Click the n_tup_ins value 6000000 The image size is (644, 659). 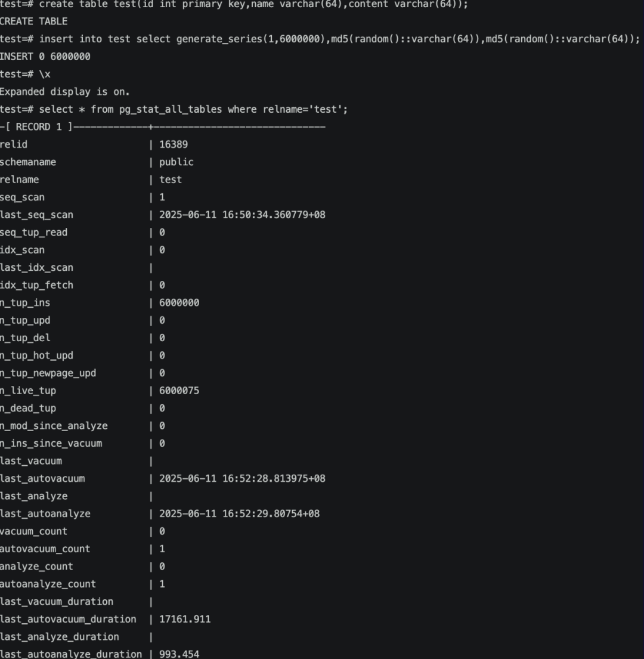click(179, 303)
